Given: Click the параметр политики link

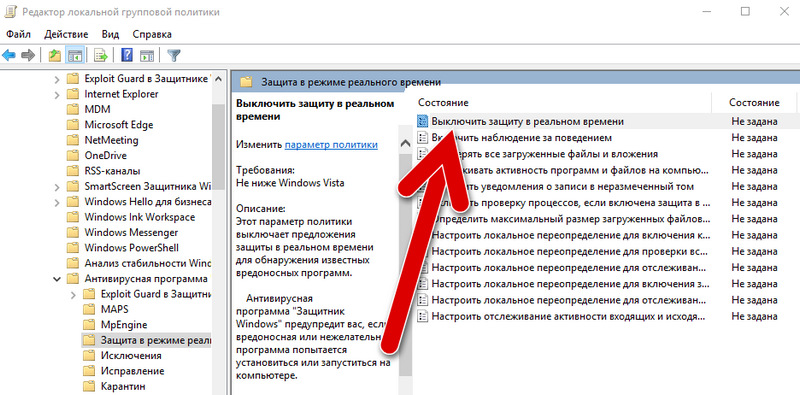Looking at the screenshot, I should click(331, 144).
